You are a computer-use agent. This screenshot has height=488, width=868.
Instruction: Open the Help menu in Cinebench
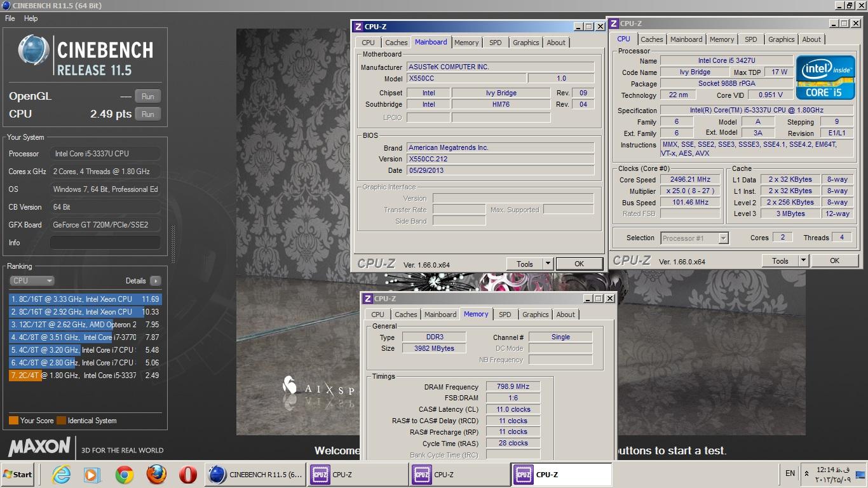[x=31, y=18]
